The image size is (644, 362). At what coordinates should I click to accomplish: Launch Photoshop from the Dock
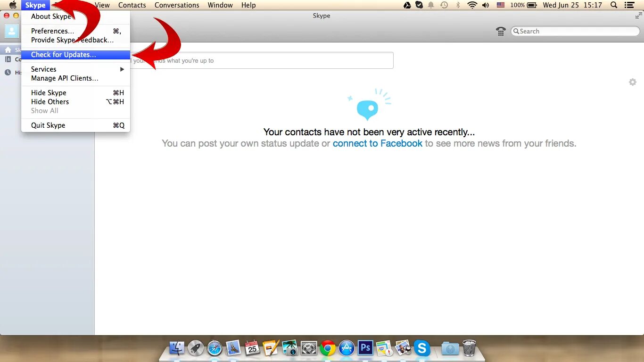(365, 348)
